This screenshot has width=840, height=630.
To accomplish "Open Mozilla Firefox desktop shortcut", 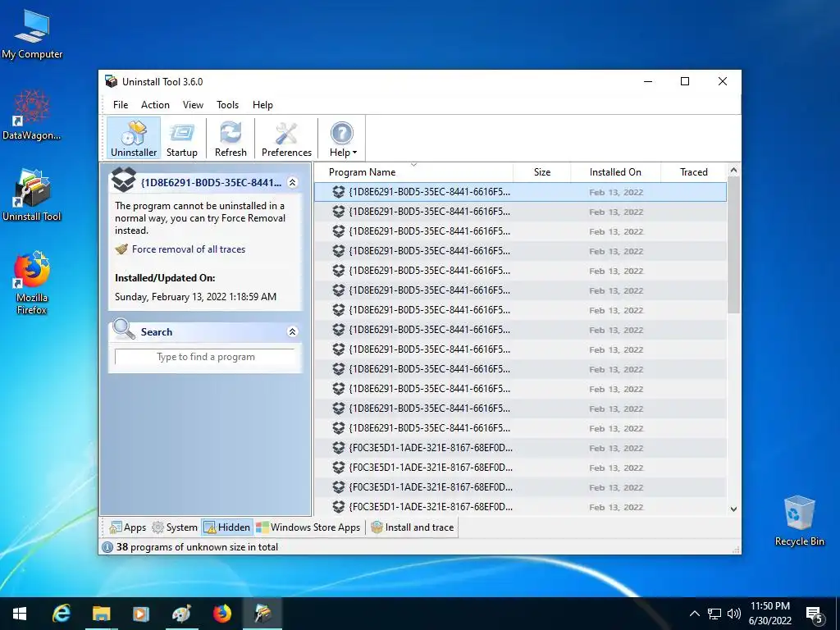I will click(32, 282).
